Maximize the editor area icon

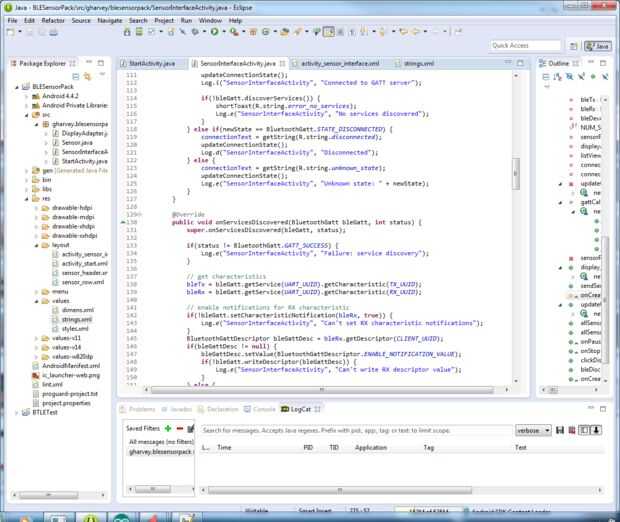pos(520,63)
